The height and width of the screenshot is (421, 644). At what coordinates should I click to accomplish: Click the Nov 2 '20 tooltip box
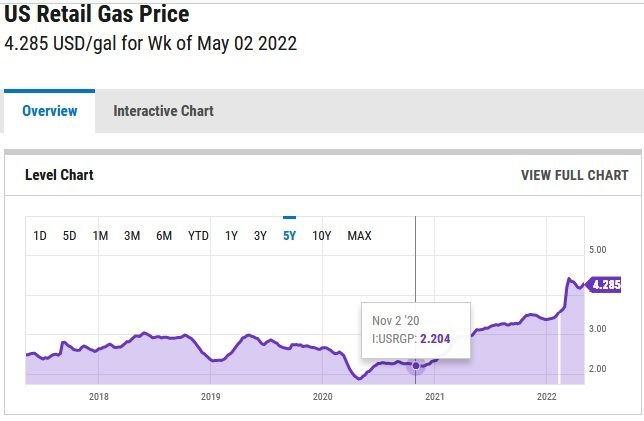tap(415, 330)
